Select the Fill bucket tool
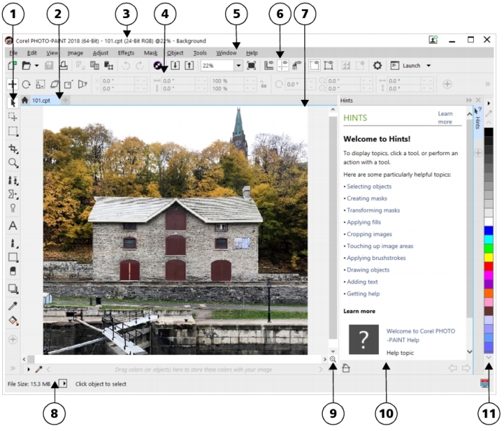This screenshot has width=504, height=431. 13,320
